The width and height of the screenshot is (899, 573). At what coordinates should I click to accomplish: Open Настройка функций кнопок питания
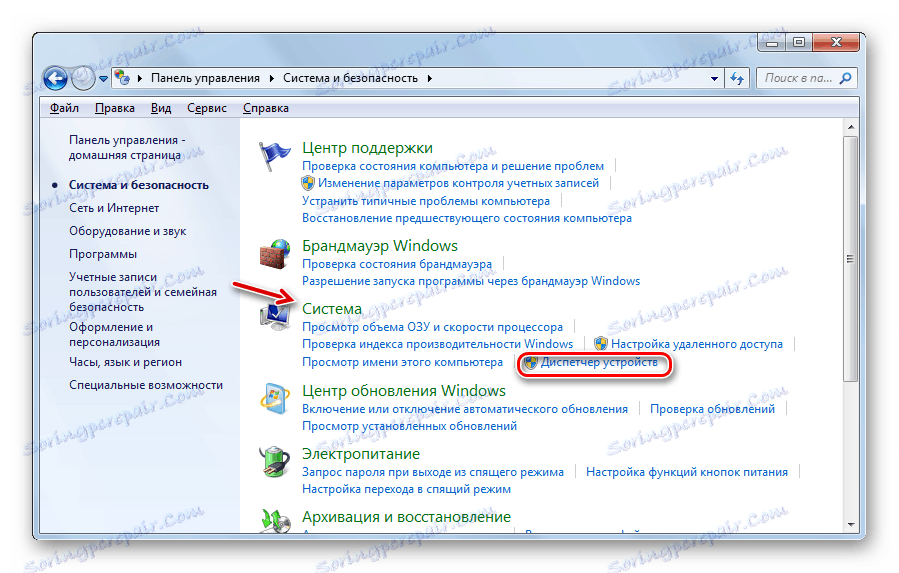pos(687,472)
